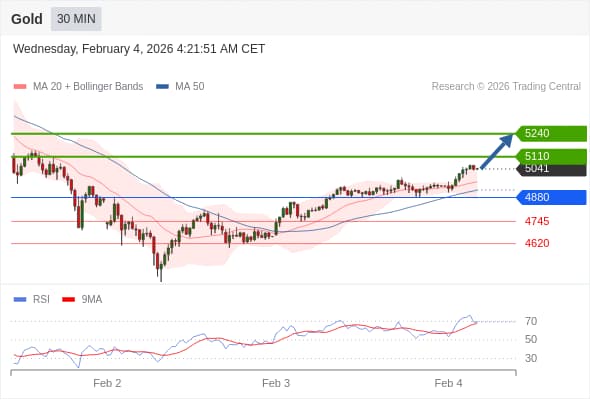
Task: Select the Feb 3 date axis label
Action: pos(276,383)
